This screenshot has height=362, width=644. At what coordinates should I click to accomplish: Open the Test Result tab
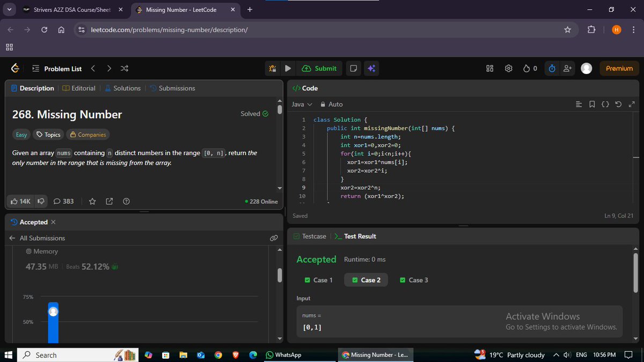tap(355, 236)
